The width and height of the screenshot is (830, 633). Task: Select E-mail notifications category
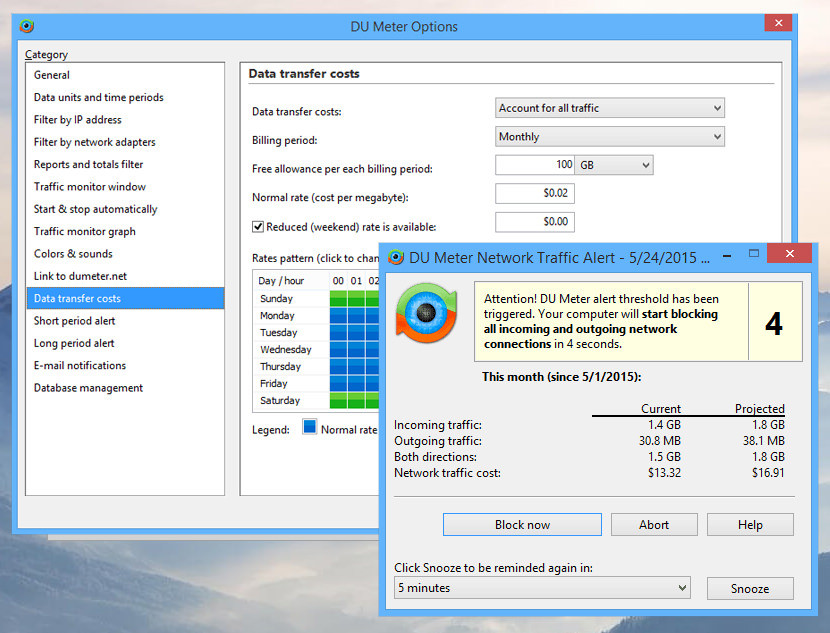pos(125,365)
